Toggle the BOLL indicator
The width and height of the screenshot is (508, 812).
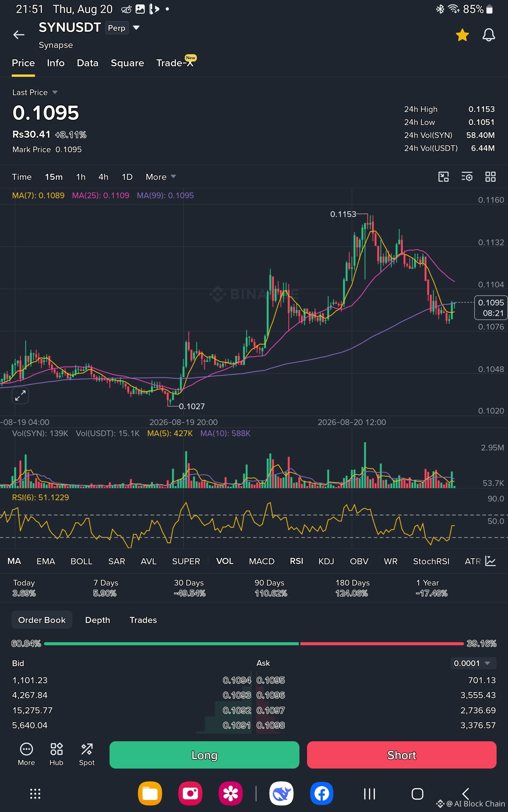click(x=81, y=561)
